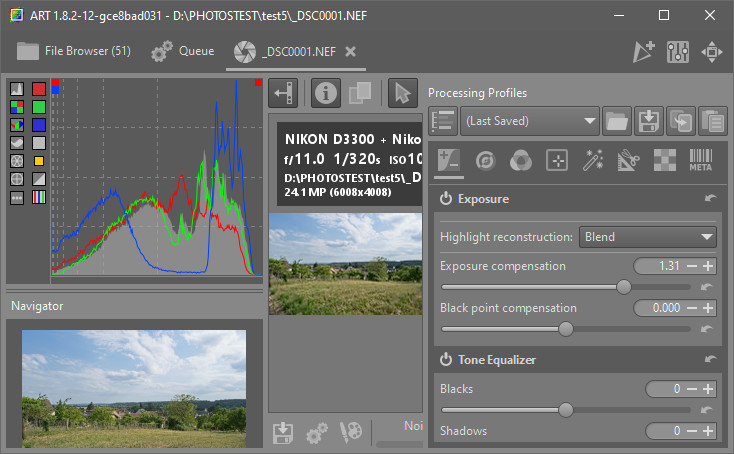734x454 pixels.
Task: Click the Exposure compensation slider handle
Action: pos(624,286)
